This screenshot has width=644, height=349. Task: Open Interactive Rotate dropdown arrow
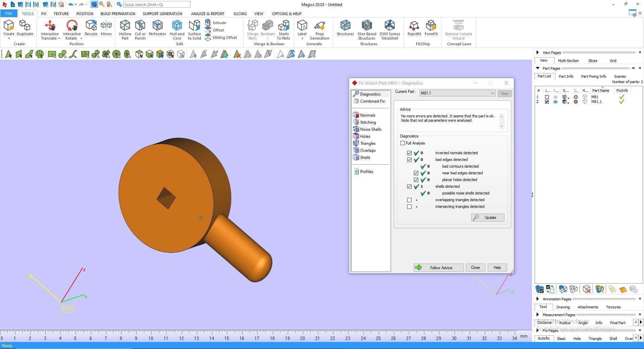pyautogui.click(x=81, y=39)
